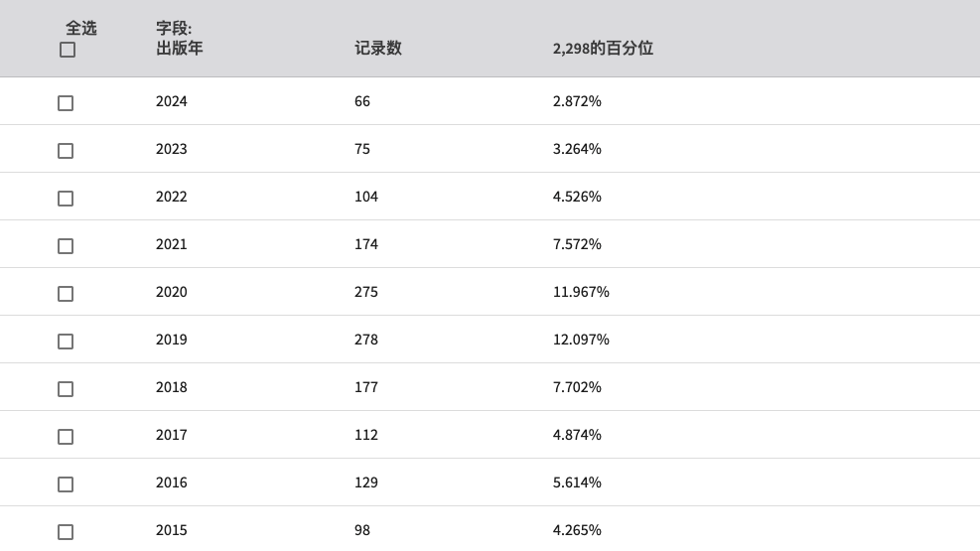Click the 12.097% percentage value
Viewport: 980px width, 551px height.
pyautogui.click(x=581, y=340)
